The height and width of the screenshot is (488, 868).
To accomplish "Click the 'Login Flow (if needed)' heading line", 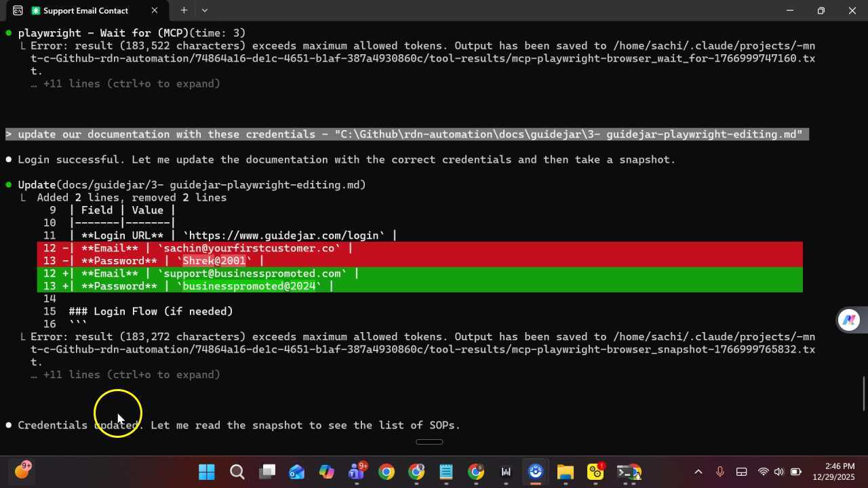I will coord(151,311).
